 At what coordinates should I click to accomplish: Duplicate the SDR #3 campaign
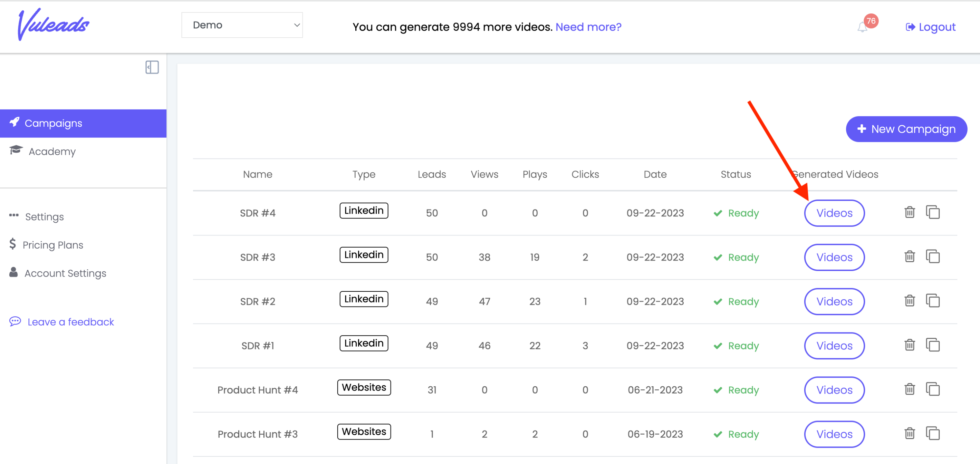pyautogui.click(x=933, y=257)
